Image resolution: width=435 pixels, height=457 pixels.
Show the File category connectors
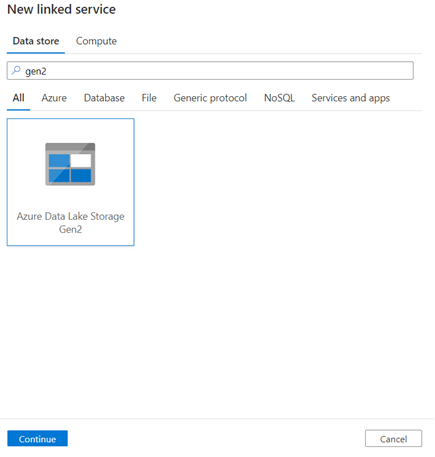pyautogui.click(x=149, y=98)
